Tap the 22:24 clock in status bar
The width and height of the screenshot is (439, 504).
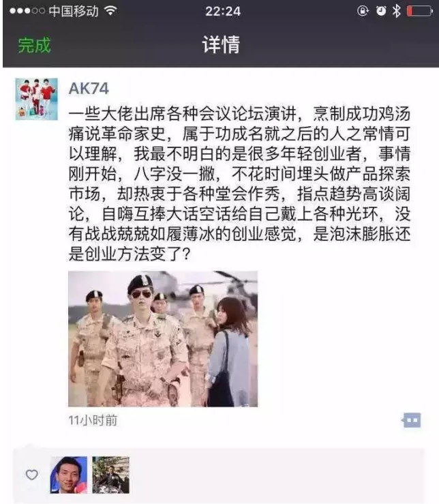[223, 12]
